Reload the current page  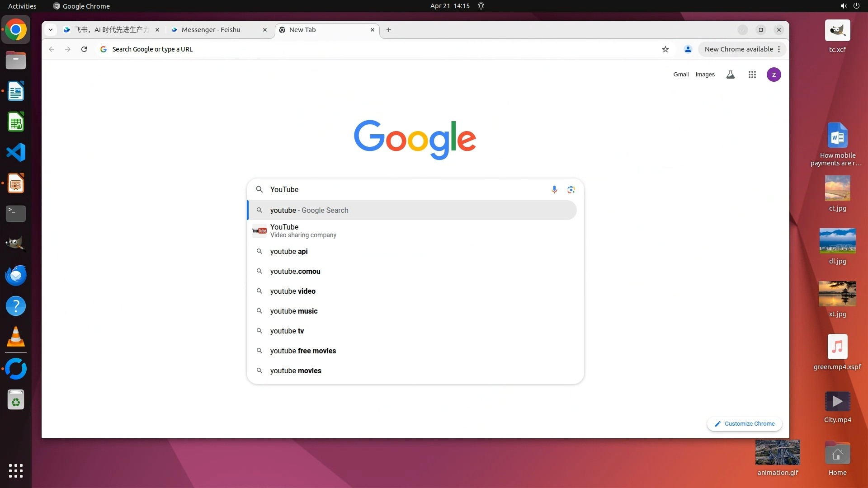pyautogui.click(x=84, y=49)
